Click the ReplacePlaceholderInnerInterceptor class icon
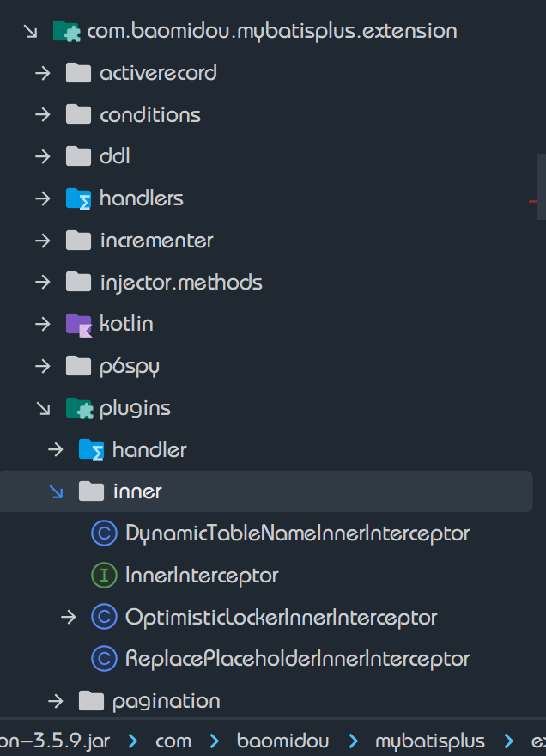Image resolution: width=546 pixels, height=756 pixels. point(104,659)
